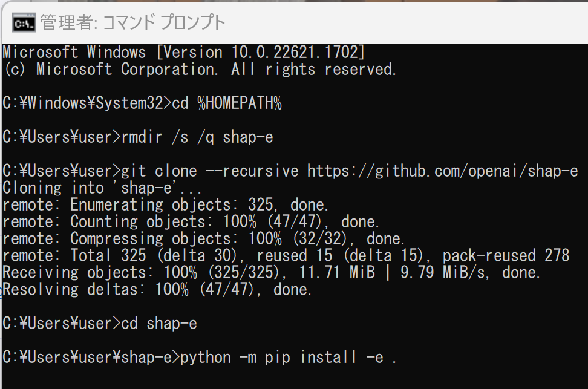Click the Command Prompt icon in title bar
Image resolution: width=588 pixels, height=389 pixels.
[x=24, y=22]
